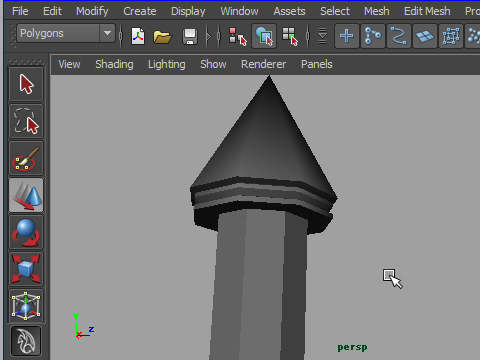Expand the collapsed shelf section arrow

coord(209,36)
